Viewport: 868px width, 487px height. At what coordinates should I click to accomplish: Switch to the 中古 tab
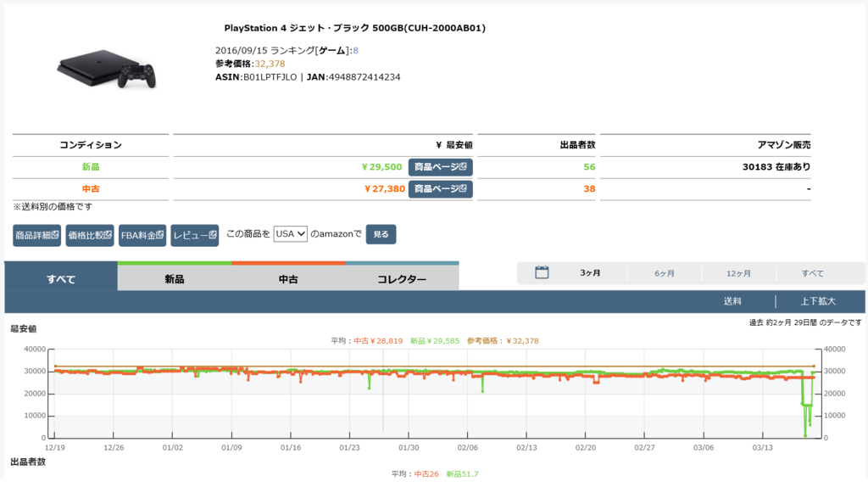click(x=288, y=276)
